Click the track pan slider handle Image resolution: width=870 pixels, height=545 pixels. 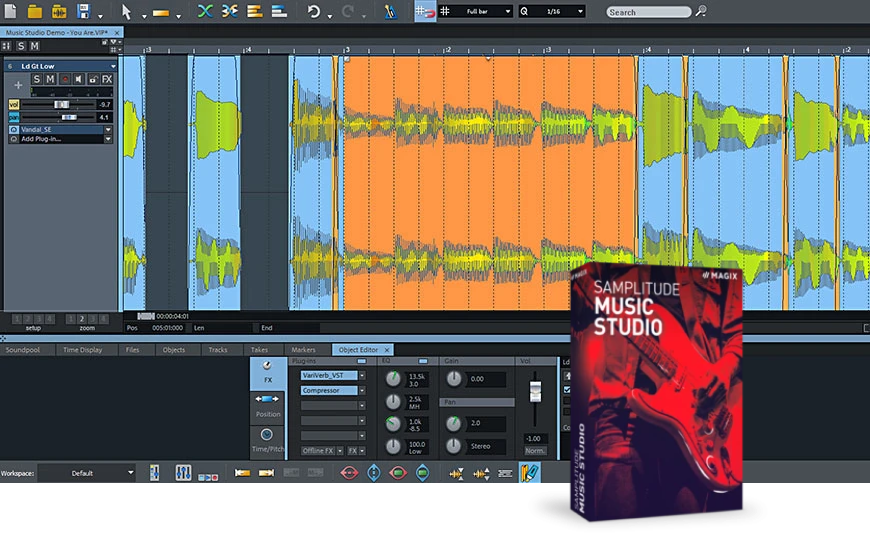pos(69,117)
